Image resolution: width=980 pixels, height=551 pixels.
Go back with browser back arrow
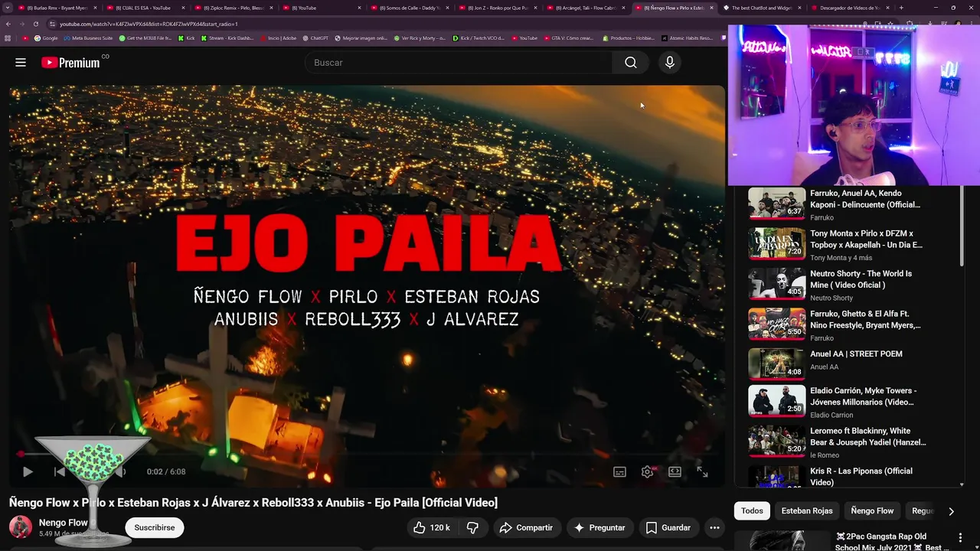(x=8, y=24)
